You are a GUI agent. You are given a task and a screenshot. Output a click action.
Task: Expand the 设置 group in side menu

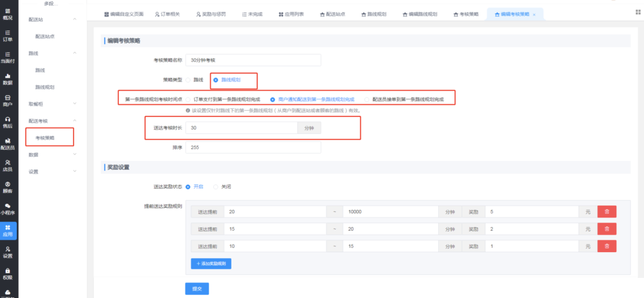[75, 171]
